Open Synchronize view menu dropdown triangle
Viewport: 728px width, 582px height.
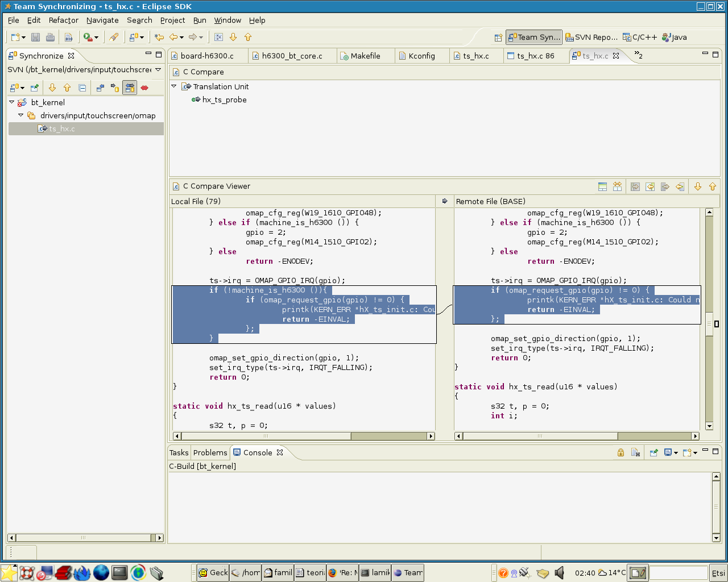(x=158, y=70)
